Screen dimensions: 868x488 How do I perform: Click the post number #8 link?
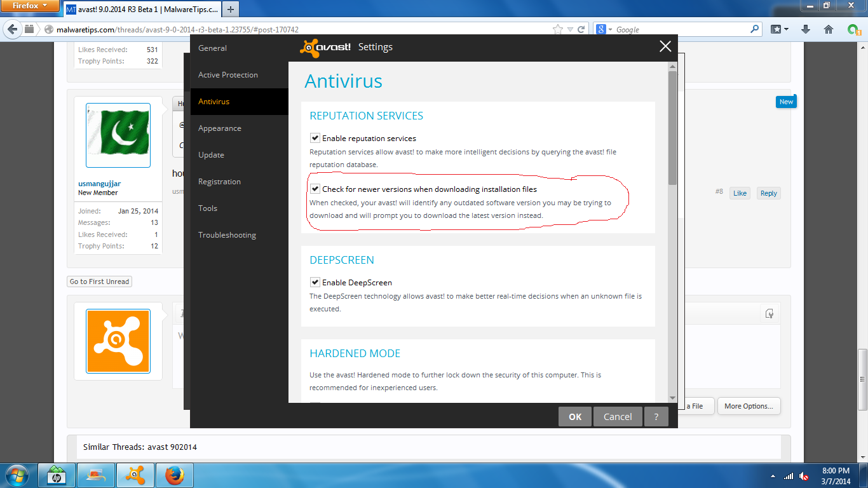coord(719,191)
